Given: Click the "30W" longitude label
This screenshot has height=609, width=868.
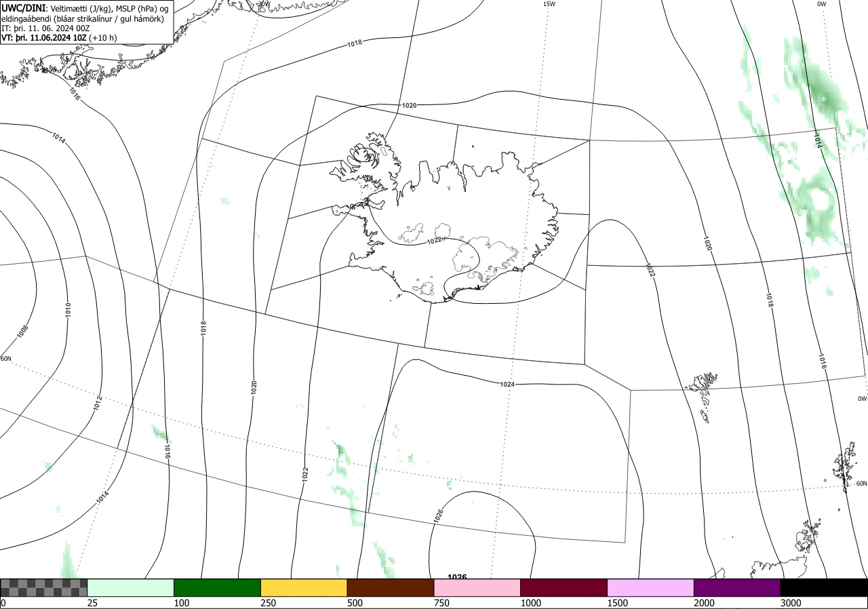Looking at the screenshot, I should [x=263, y=3].
